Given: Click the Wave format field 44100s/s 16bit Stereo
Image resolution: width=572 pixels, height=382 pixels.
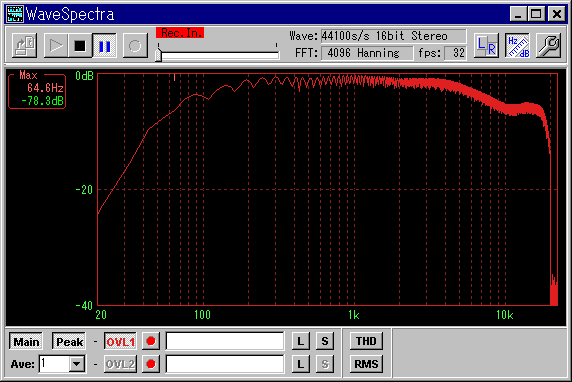Looking at the screenshot, I should pyautogui.click(x=394, y=36).
